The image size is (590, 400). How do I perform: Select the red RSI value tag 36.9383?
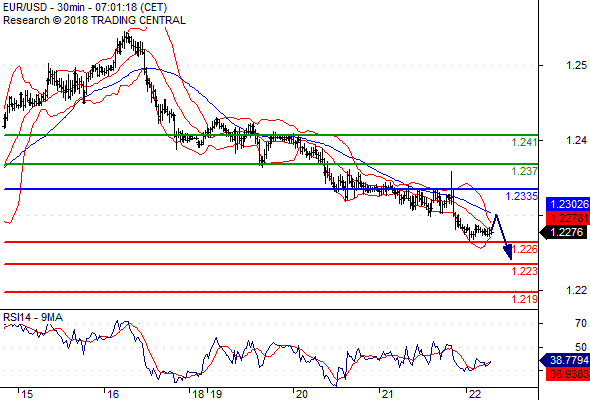pyautogui.click(x=568, y=374)
